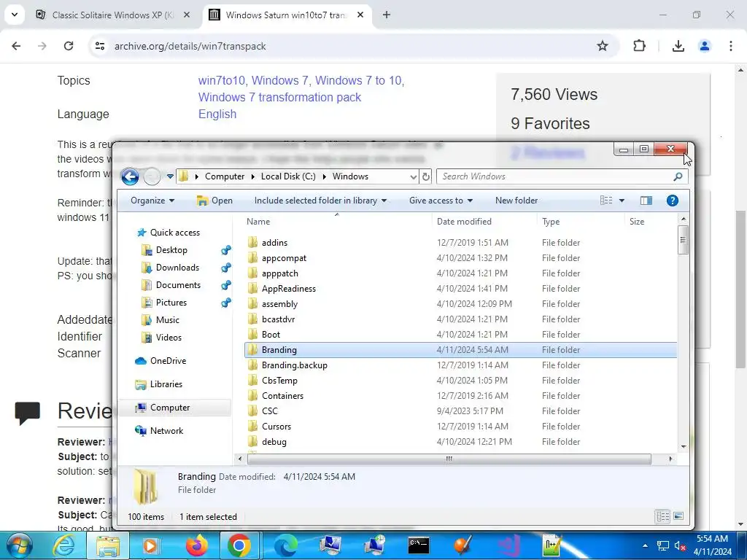Select the Boot folder
Image resolution: width=747 pixels, height=560 pixels.
coord(460,334)
